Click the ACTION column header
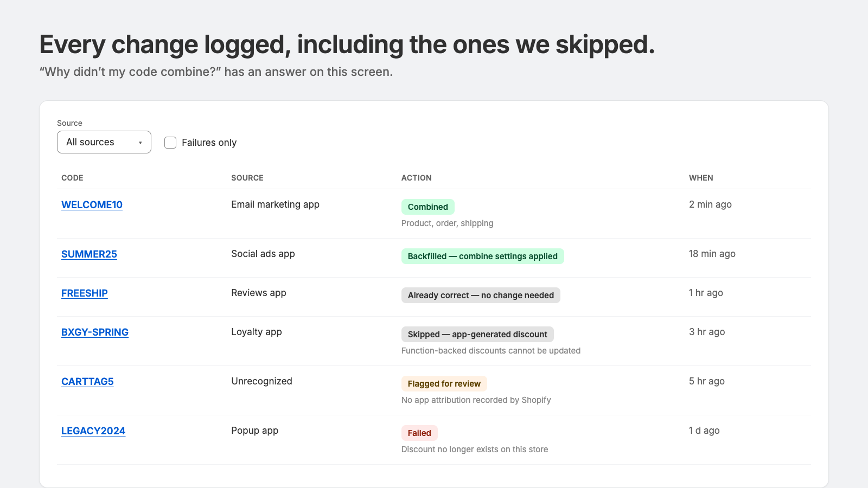The width and height of the screenshot is (868, 488). click(x=417, y=178)
